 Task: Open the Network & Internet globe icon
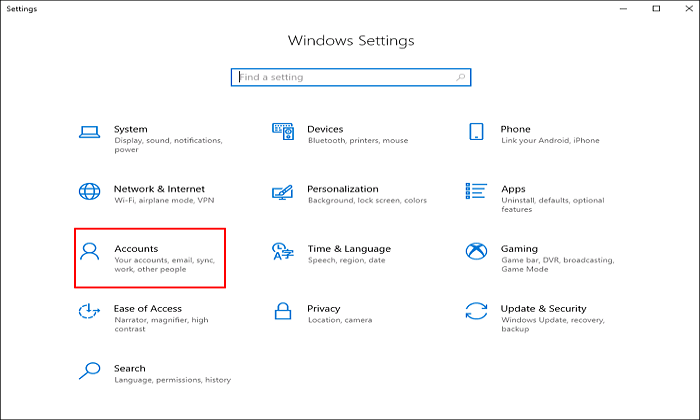point(89,191)
